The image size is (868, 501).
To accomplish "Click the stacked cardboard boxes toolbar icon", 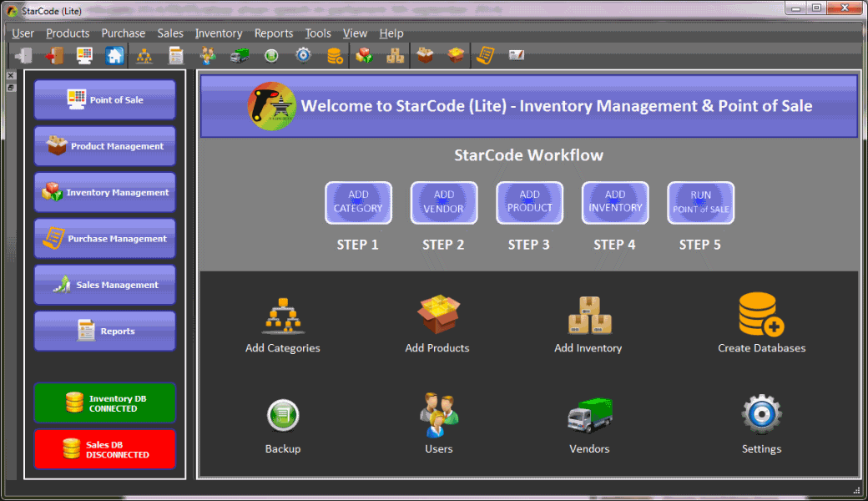I will (x=396, y=55).
